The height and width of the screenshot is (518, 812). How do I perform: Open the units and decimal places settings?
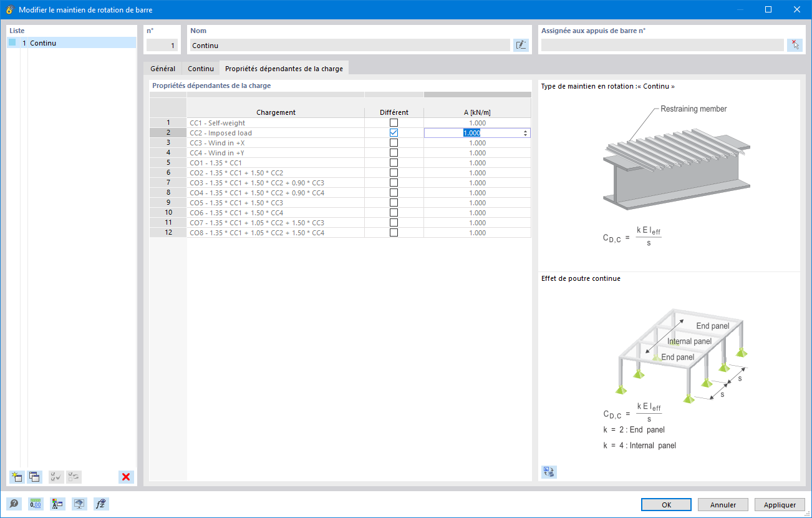(x=36, y=504)
